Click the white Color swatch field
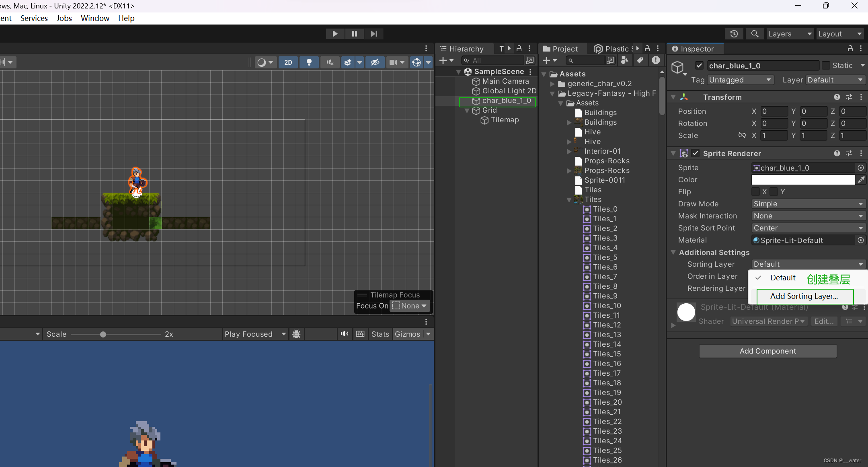 [803, 180]
